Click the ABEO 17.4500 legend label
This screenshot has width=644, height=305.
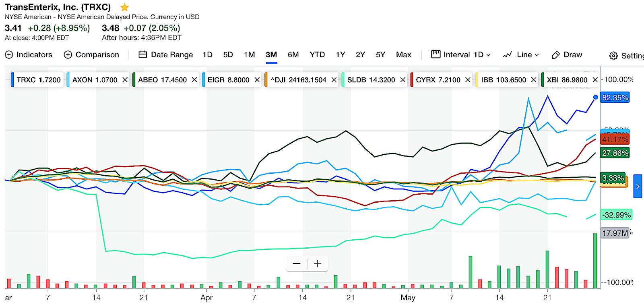pos(162,80)
